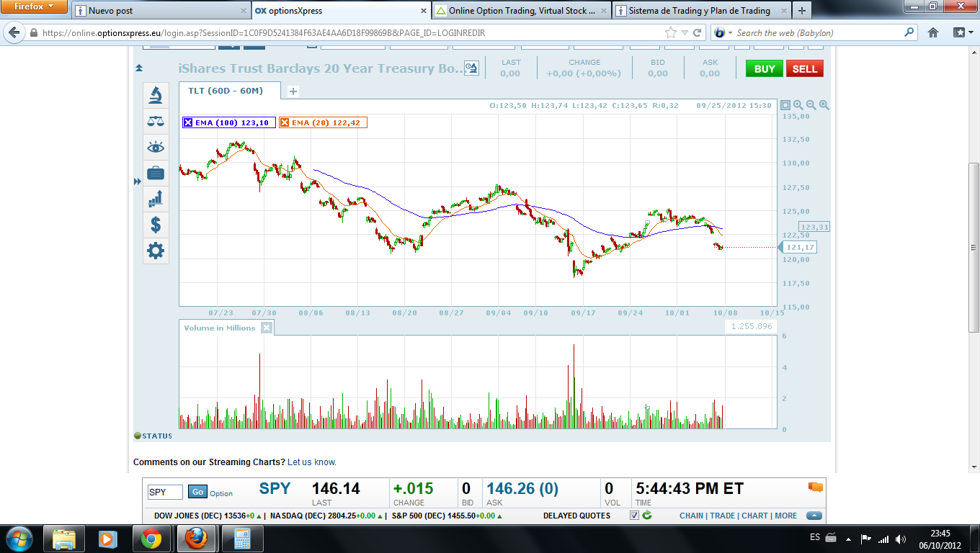Expand the side panel with the double right arrows
The image size is (980, 553).
pyautogui.click(x=138, y=182)
